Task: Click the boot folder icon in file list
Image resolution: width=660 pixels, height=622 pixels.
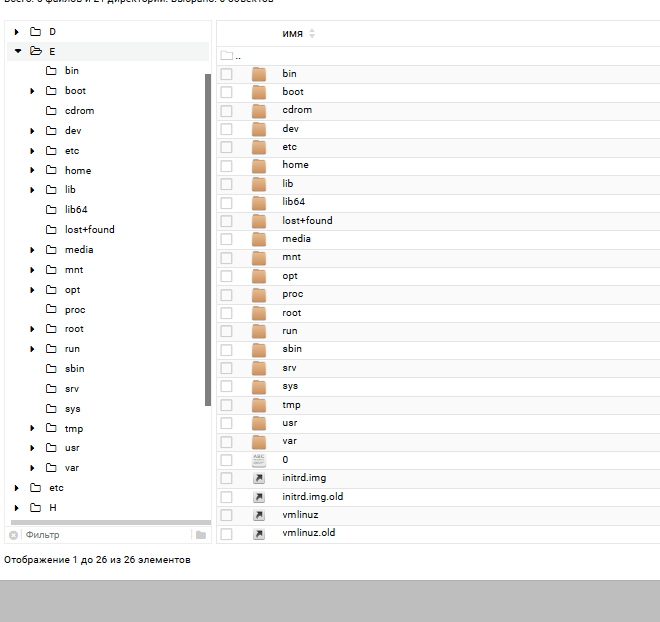Action: (x=259, y=92)
